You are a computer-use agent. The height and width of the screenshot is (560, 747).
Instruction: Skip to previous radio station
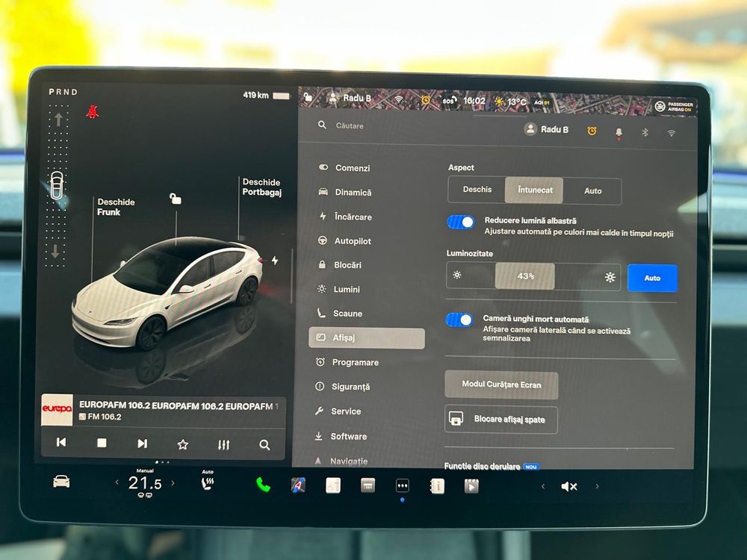[x=61, y=442]
